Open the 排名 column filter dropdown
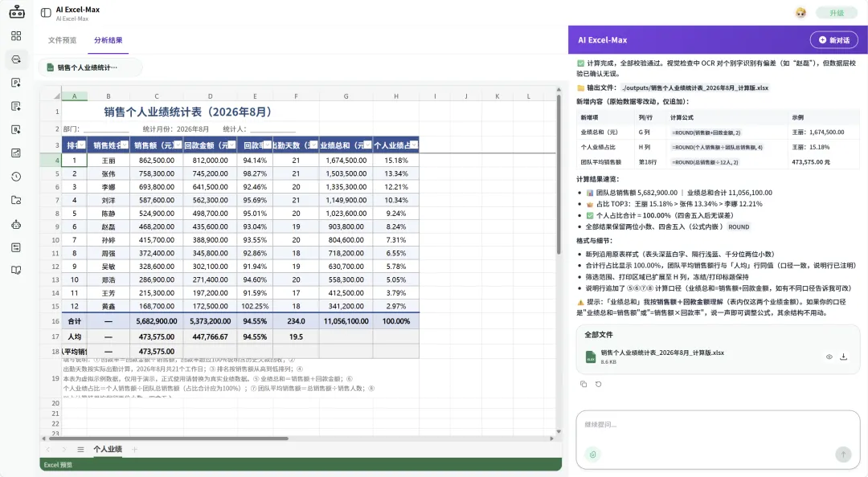Viewport: 868px width, 477px height. [81, 145]
